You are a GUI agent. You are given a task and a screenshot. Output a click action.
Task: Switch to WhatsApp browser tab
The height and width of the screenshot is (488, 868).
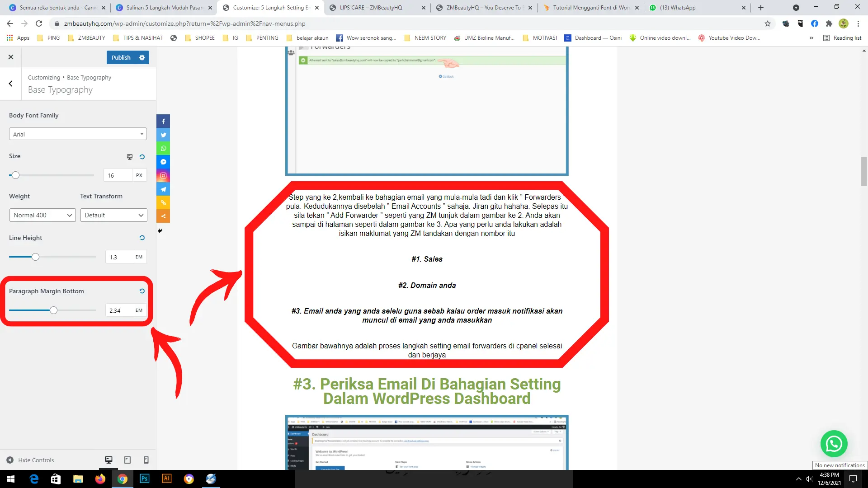[x=696, y=8]
